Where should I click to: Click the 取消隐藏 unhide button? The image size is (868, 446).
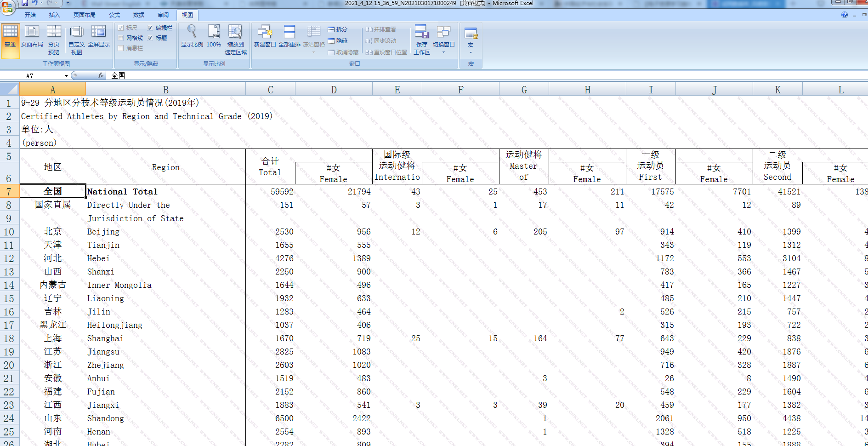[x=343, y=52]
